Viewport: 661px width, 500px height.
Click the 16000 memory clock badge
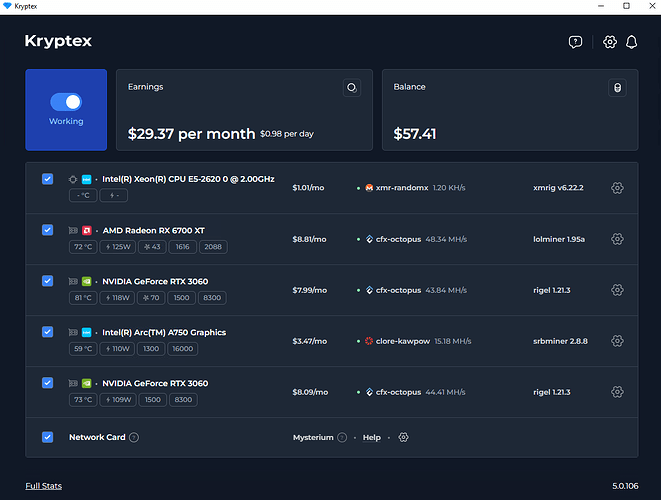183,349
